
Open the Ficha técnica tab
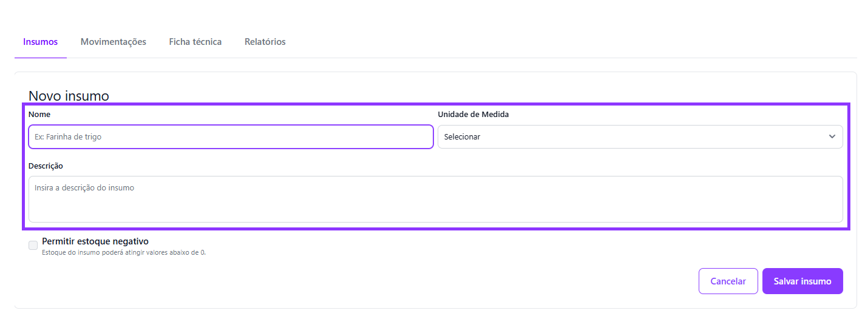pos(195,42)
